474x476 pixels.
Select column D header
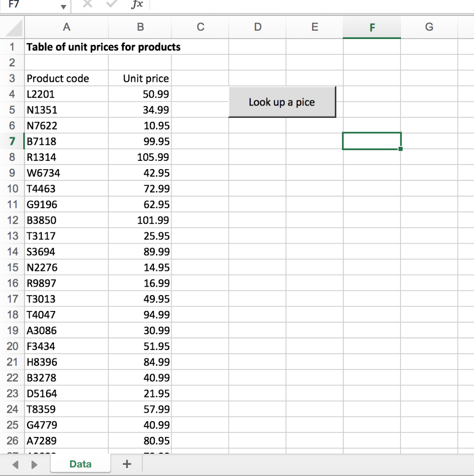pos(257,27)
